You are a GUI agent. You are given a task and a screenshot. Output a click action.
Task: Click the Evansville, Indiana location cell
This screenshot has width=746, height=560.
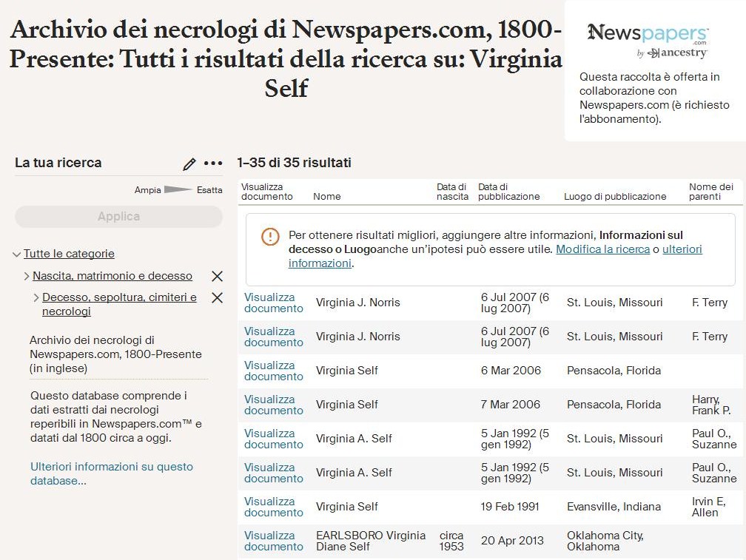[x=614, y=507]
